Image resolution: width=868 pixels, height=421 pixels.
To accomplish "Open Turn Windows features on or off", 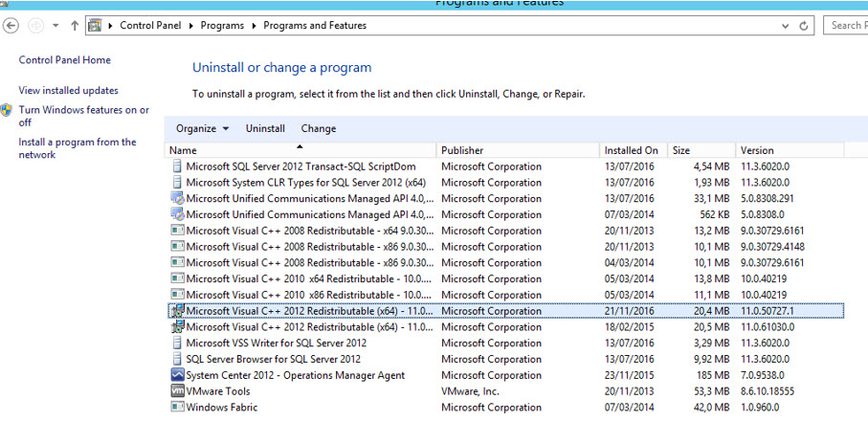I will (x=83, y=116).
